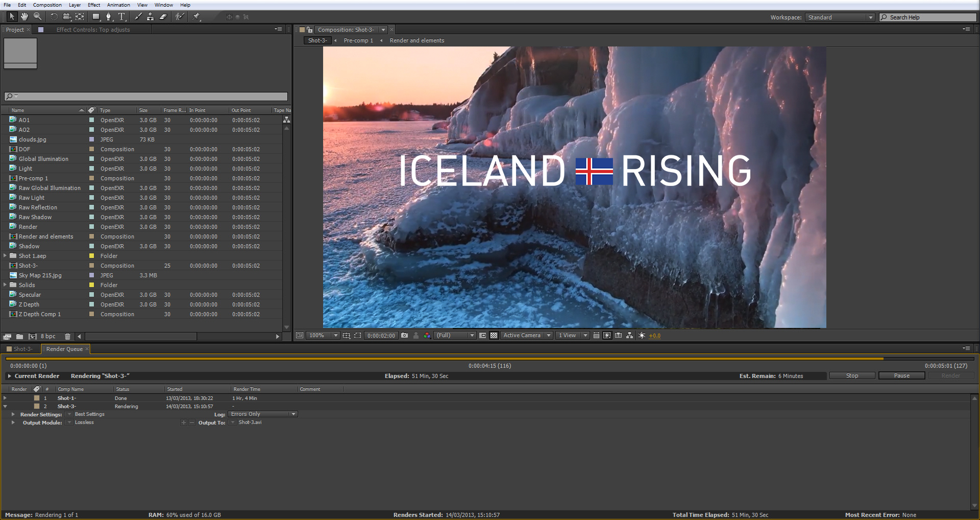This screenshot has height=520, width=980.
Task: Toggle pixel aspect ratio correction
Action: click(x=596, y=336)
